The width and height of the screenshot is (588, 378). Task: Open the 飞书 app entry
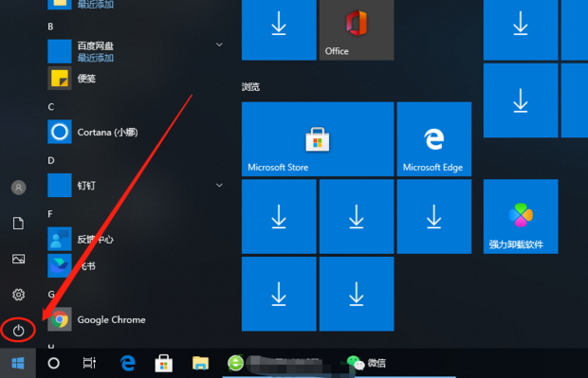coord(136,265)
